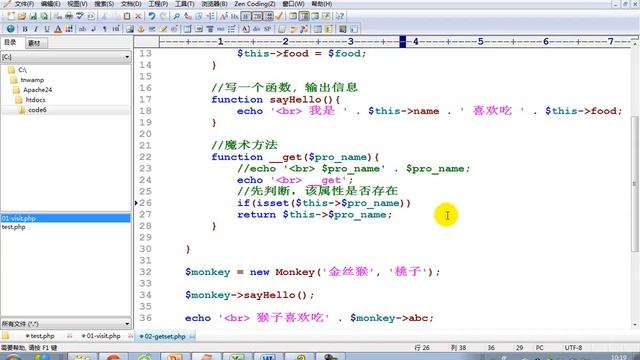Screen dimensions: 640x360
Task: Click the help pointer icon
Action: [340, 16]
